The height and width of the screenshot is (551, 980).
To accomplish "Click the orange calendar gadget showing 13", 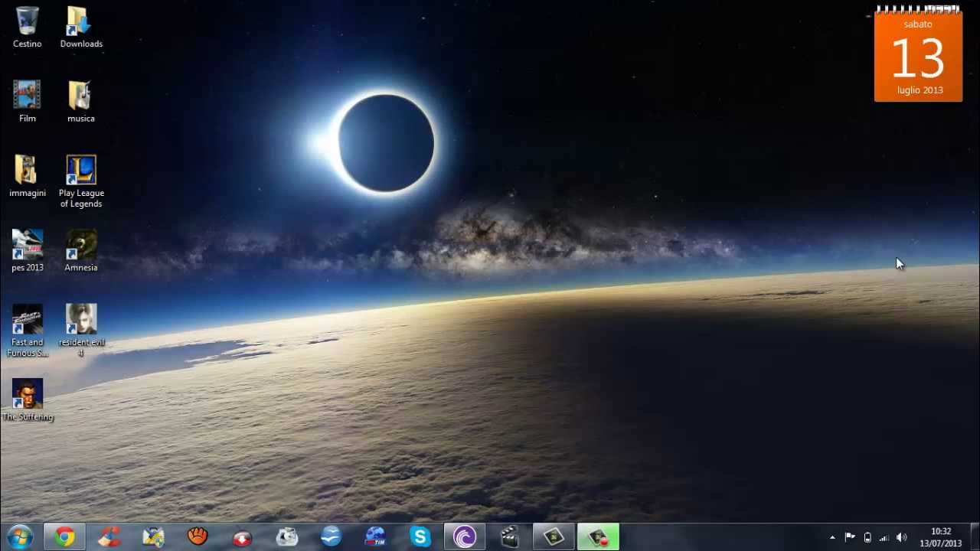I will click(918, 54).
